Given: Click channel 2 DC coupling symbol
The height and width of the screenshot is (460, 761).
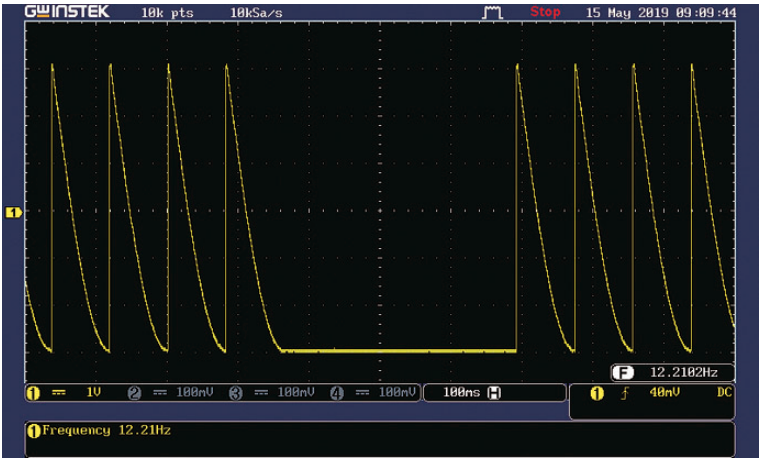Looking at the screenshot, I should (160, 393).
